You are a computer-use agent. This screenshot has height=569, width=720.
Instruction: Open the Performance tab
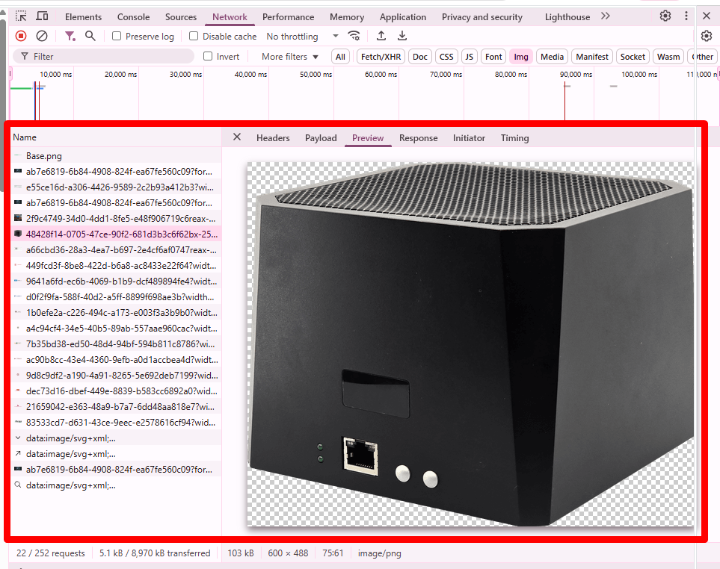point(288,17)
